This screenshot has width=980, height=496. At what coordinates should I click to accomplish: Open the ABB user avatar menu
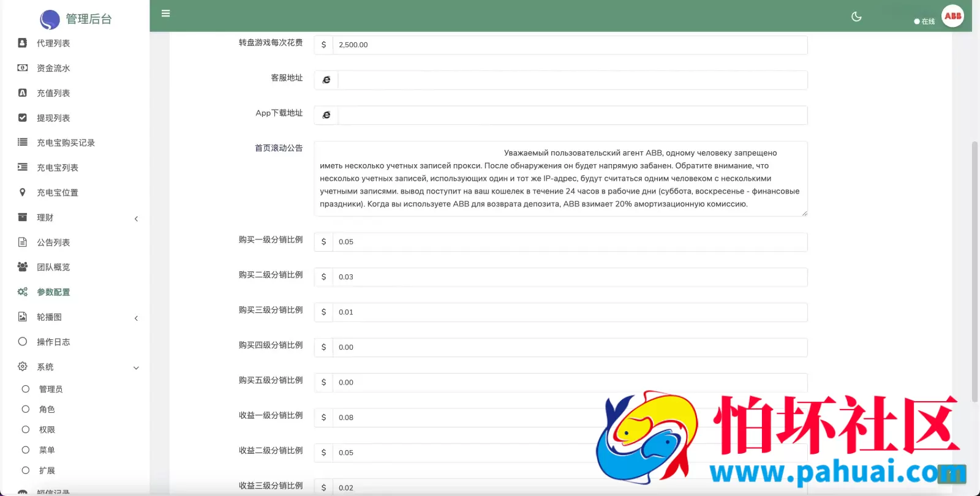[952, 16]
